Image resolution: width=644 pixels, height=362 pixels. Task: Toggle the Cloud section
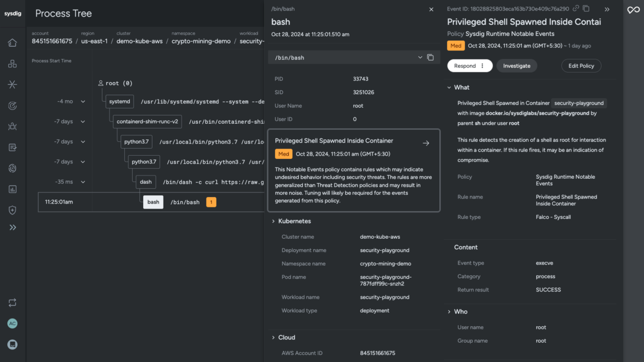coord(274,337)
